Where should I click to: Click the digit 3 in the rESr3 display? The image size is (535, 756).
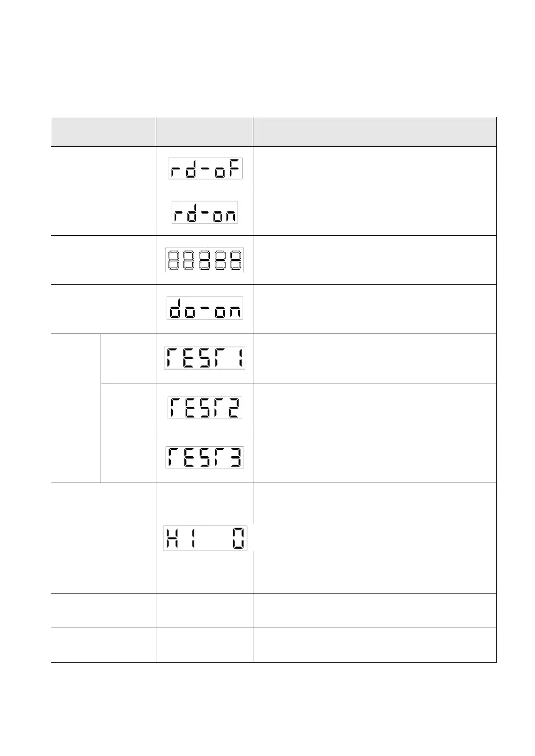click(235, 457)
